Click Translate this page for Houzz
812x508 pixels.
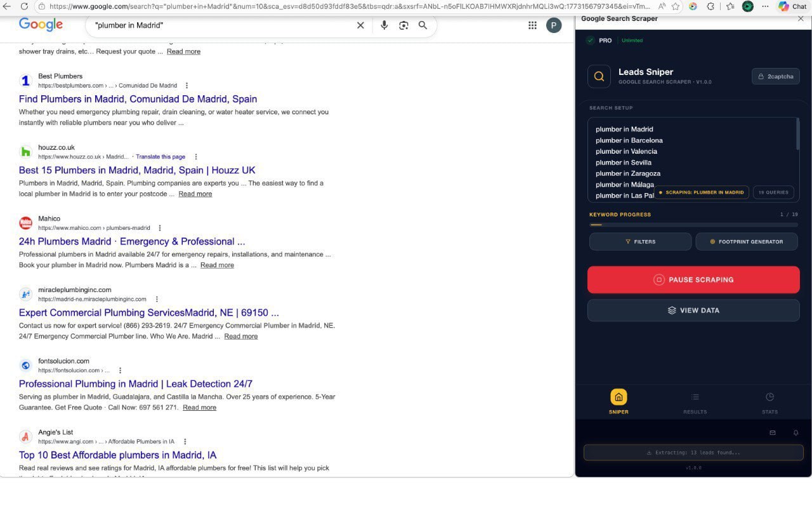(160, 157)
